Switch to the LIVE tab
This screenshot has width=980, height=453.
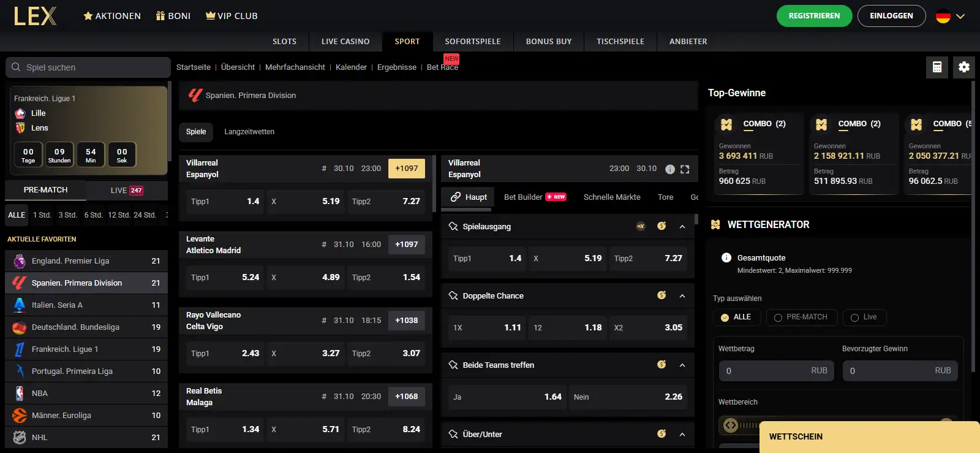pyautogui.click(x=127, y=190)
